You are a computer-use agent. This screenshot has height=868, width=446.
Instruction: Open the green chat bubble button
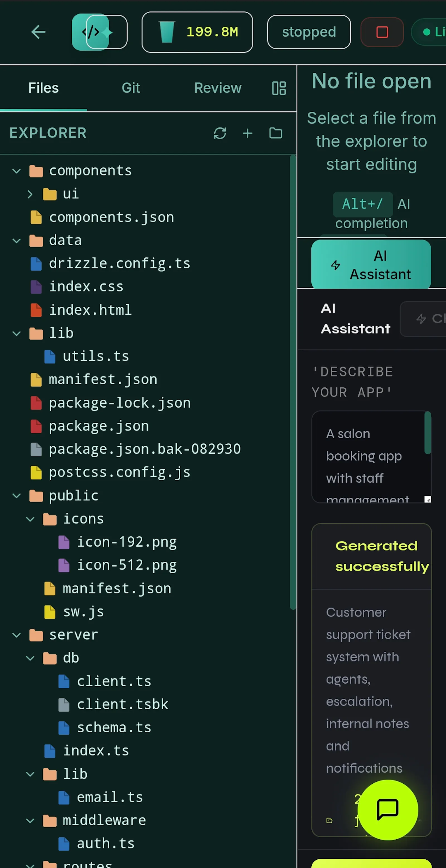click(x=388, y=810)
